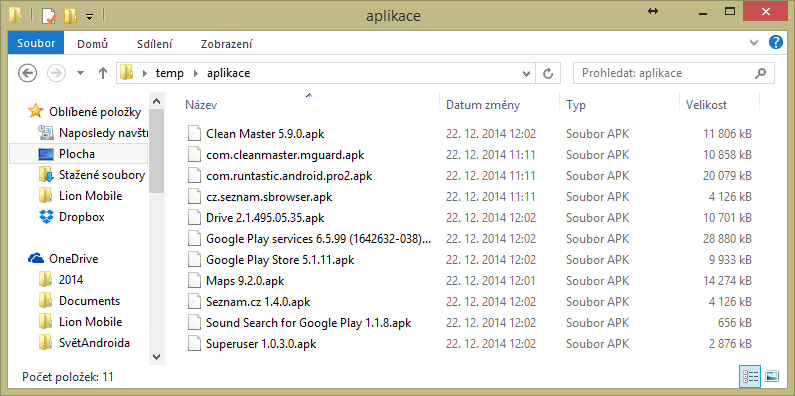Image resolution: width=795 pixels, height=396 pixels.
Task: Select OneDrive in the navigation pane
Action: click(74, 259)
